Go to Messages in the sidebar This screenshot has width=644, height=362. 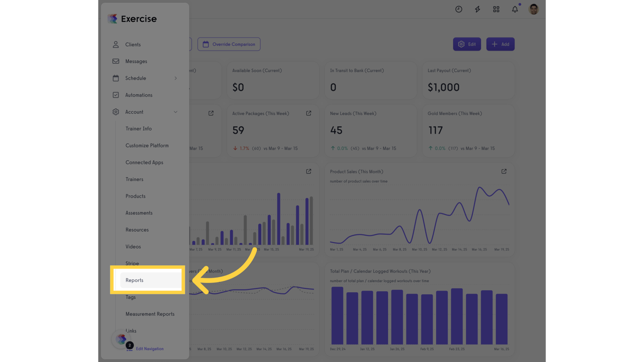(x=136, y=61)
